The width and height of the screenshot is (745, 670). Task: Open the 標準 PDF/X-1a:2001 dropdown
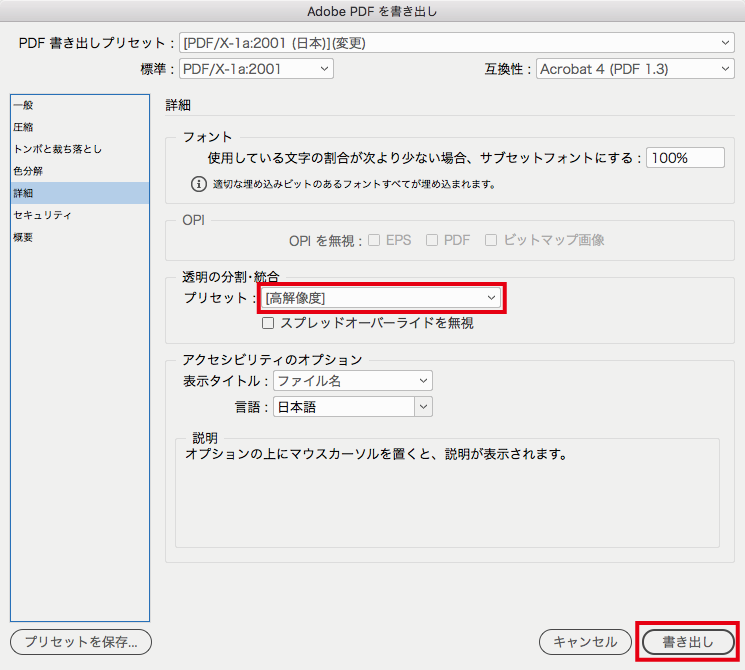[x=256, y=69]
